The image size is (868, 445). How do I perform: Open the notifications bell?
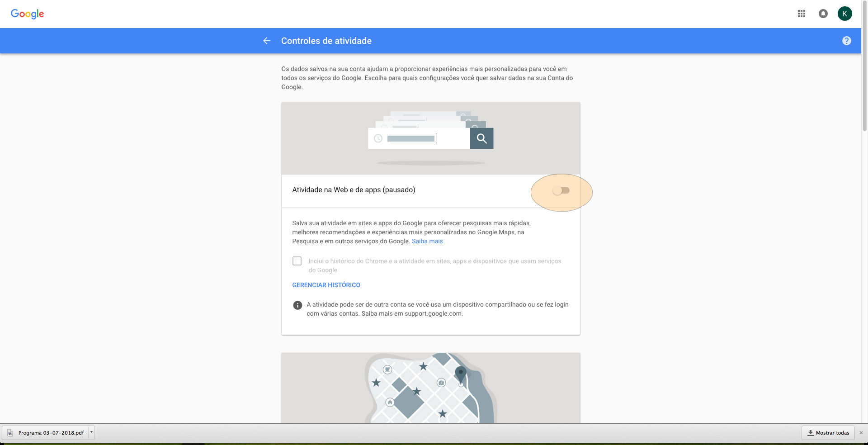[x=823, y=14]
